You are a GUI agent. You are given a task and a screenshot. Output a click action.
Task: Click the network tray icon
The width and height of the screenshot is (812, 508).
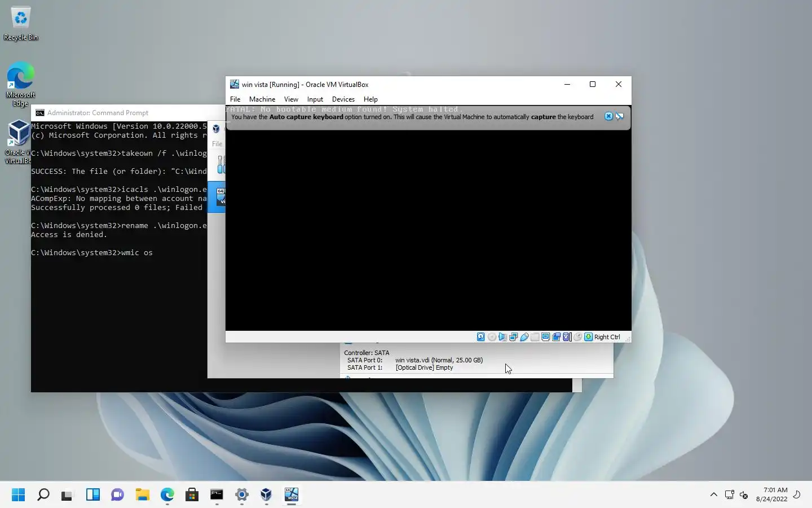coord(729,495)
